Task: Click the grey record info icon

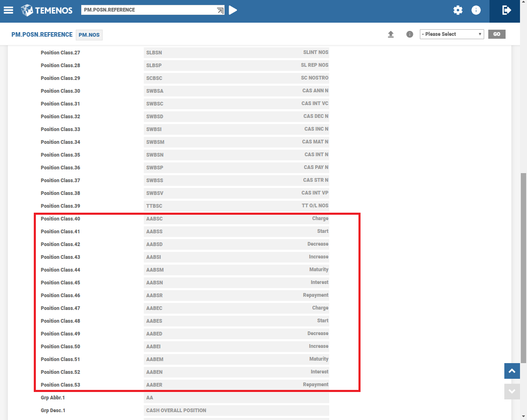Action: coord(410,35)
